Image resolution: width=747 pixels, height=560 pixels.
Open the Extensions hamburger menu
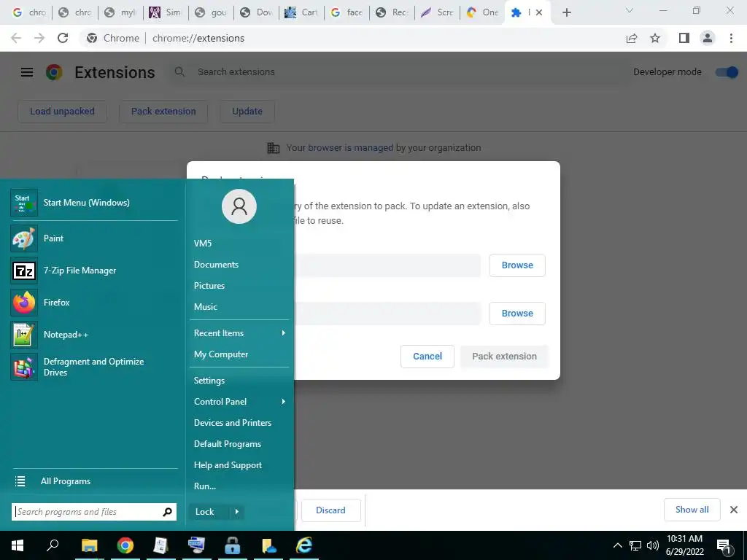click(27, 72)
